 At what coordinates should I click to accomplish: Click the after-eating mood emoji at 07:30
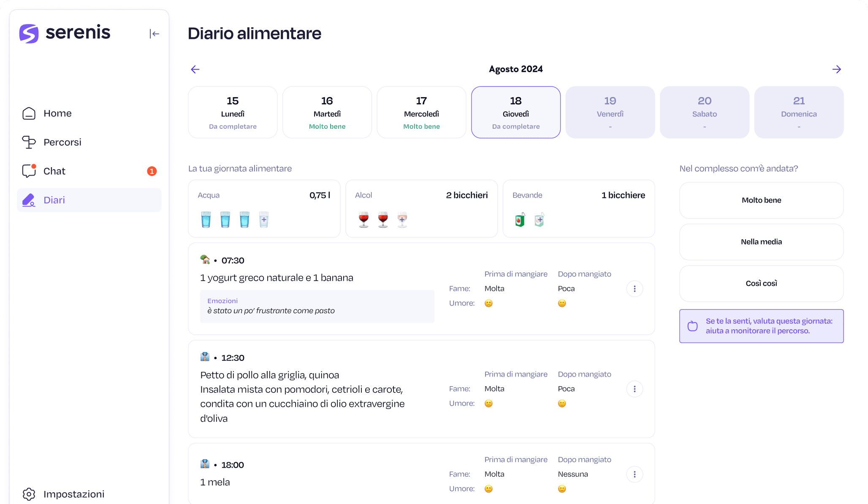coord(562,303)
